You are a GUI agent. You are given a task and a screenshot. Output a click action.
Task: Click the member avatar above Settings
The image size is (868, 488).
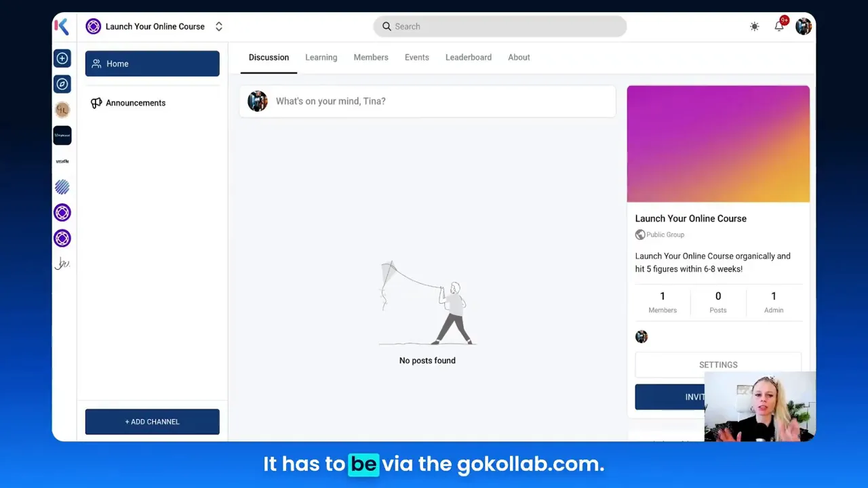coord(642,337)
